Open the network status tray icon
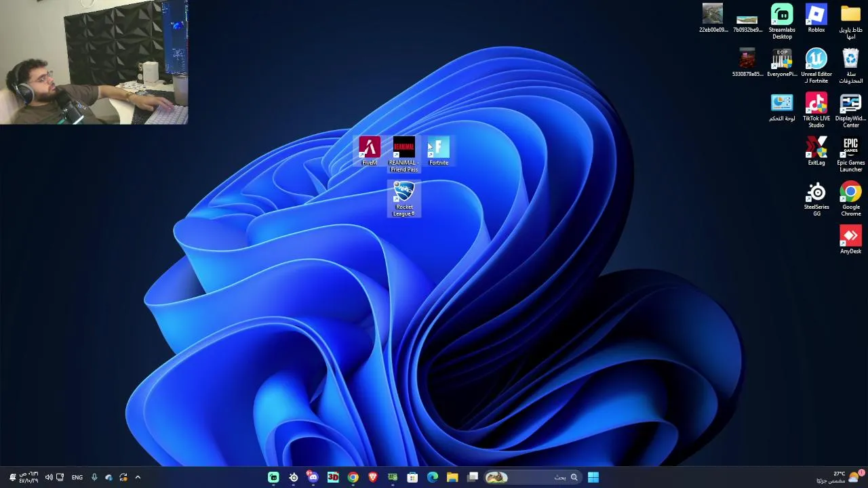The image size is (868, 488). (60, 477)
